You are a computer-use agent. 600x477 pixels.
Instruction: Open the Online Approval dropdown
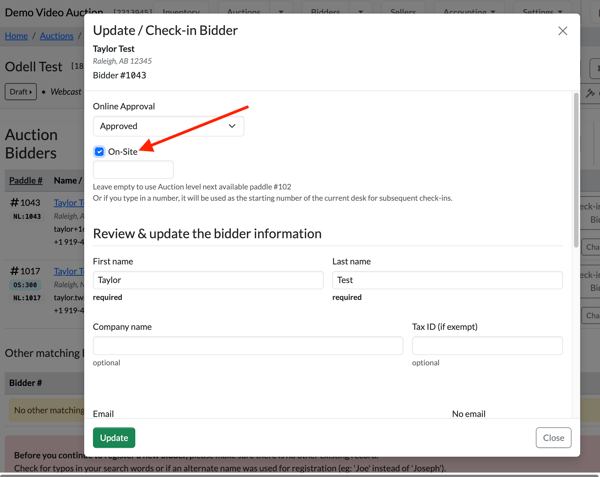[168, 126]
